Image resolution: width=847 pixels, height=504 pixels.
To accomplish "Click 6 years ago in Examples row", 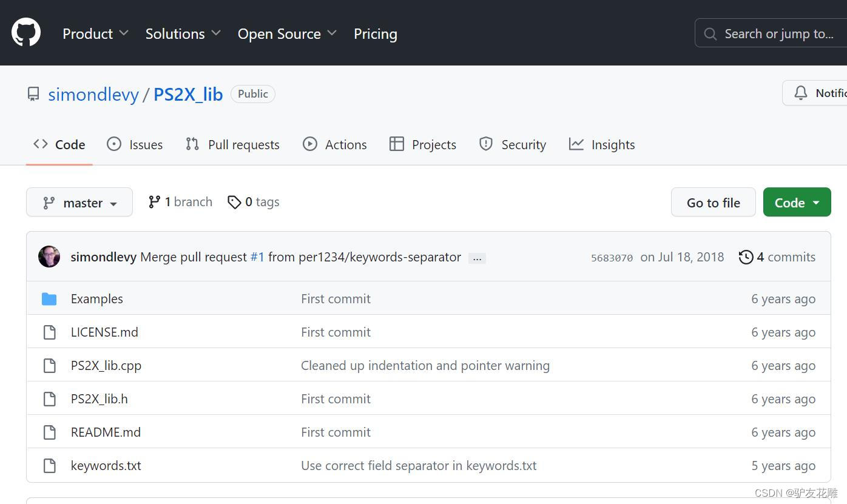I will point(783,299).
